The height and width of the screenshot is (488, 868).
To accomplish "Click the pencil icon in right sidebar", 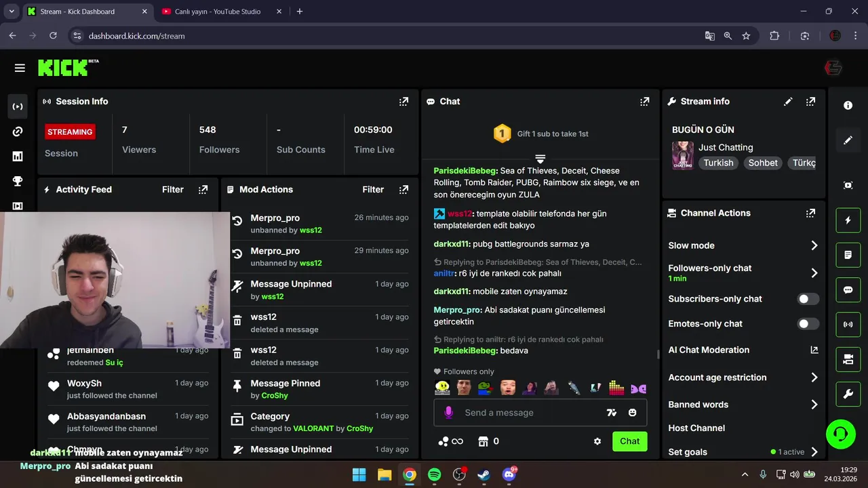I will (x=848, y=140).
